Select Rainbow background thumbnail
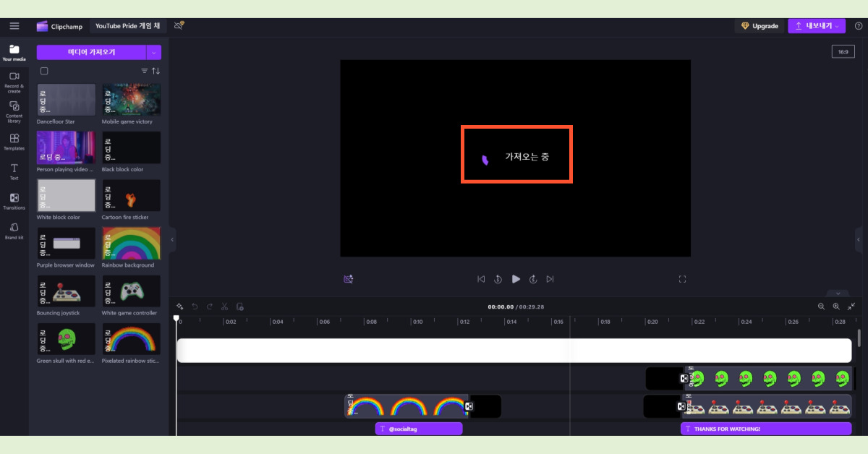The image size is (868, 454). click(131, 244)
